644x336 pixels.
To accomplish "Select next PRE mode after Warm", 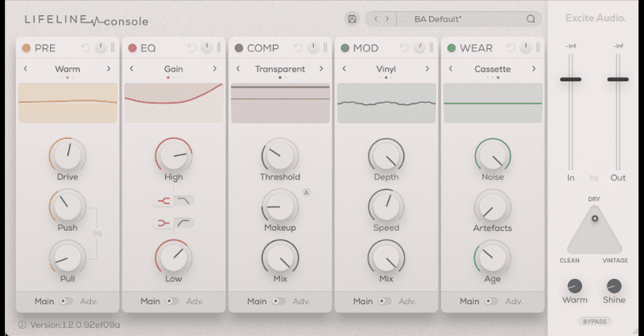I will 109,68.
